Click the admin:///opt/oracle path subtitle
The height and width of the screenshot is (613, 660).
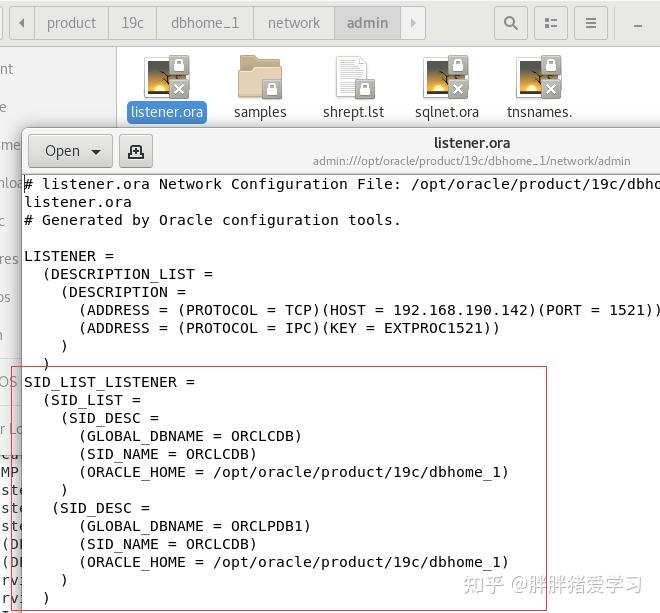tap(471, 161)
